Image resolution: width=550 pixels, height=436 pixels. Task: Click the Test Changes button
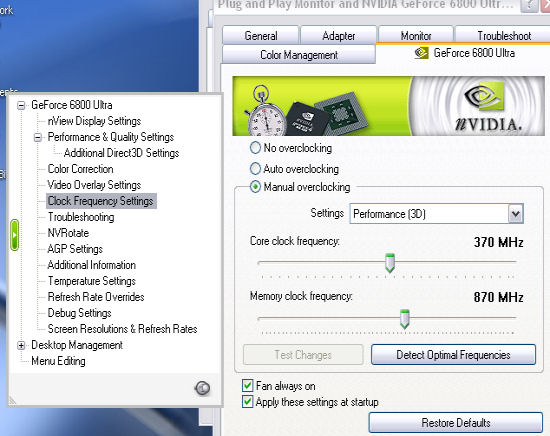[x=303, y=355]
